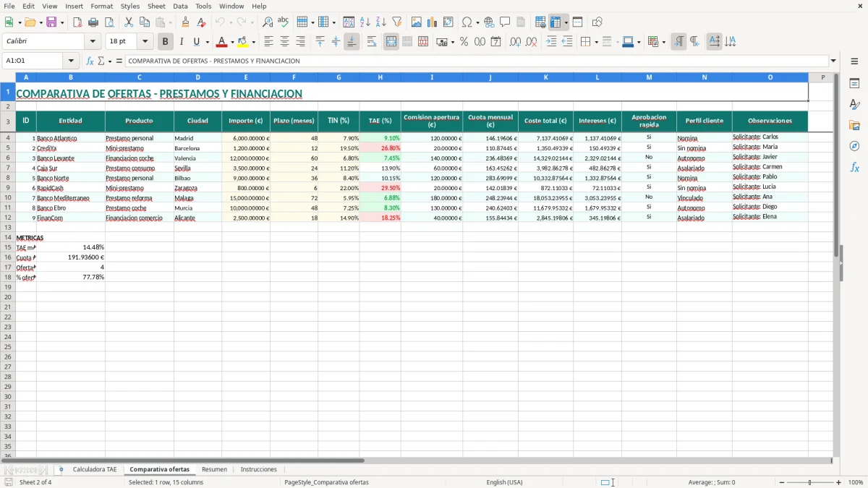Expand the Name Box dropdown arrow
Screen dimensions: 868x488
[x=71, y=61]
